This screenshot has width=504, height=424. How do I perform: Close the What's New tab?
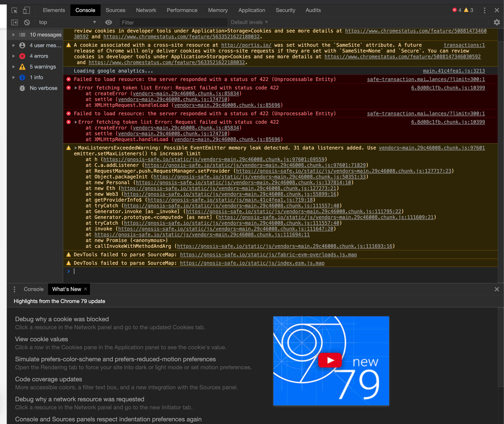[x=85, y=289]
